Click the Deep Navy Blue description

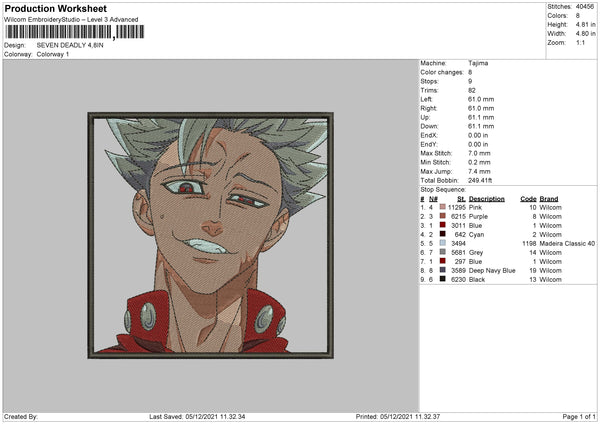(x=492, y=271)
